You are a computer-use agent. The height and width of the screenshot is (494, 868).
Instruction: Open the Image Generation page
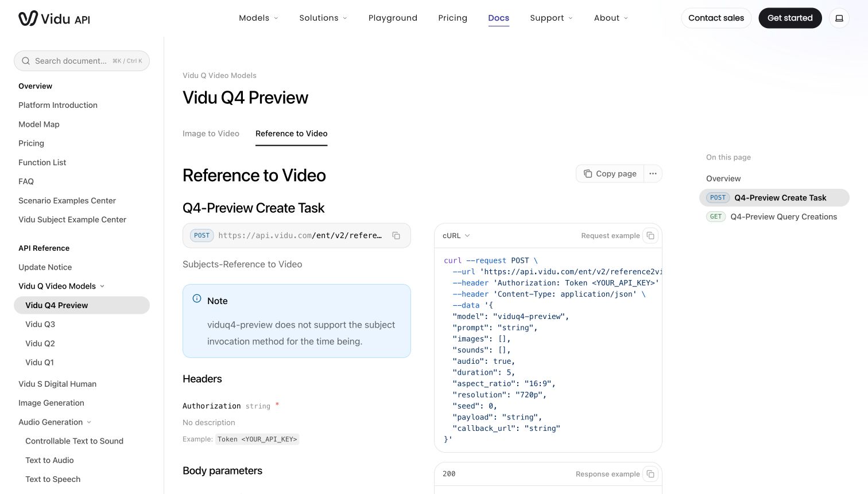51,403
